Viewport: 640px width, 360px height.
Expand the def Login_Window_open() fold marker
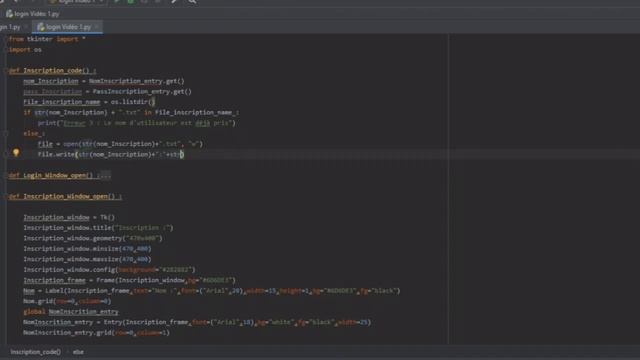tap(6, 176)
